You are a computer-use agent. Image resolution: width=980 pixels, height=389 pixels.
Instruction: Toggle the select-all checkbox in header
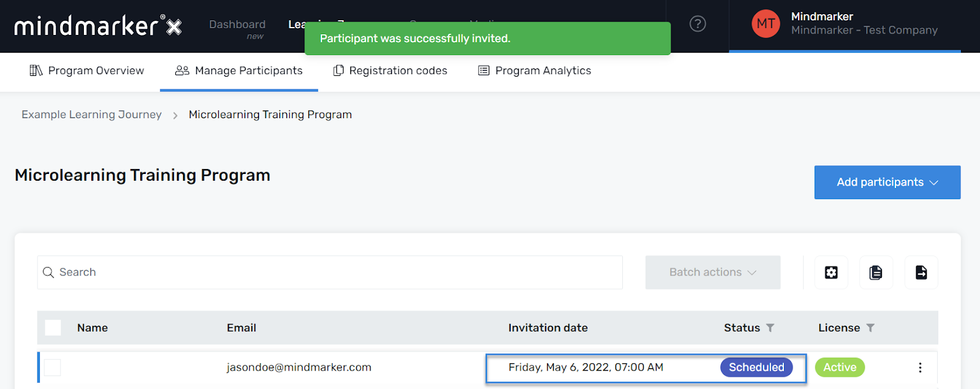click(x=53, y=328)
